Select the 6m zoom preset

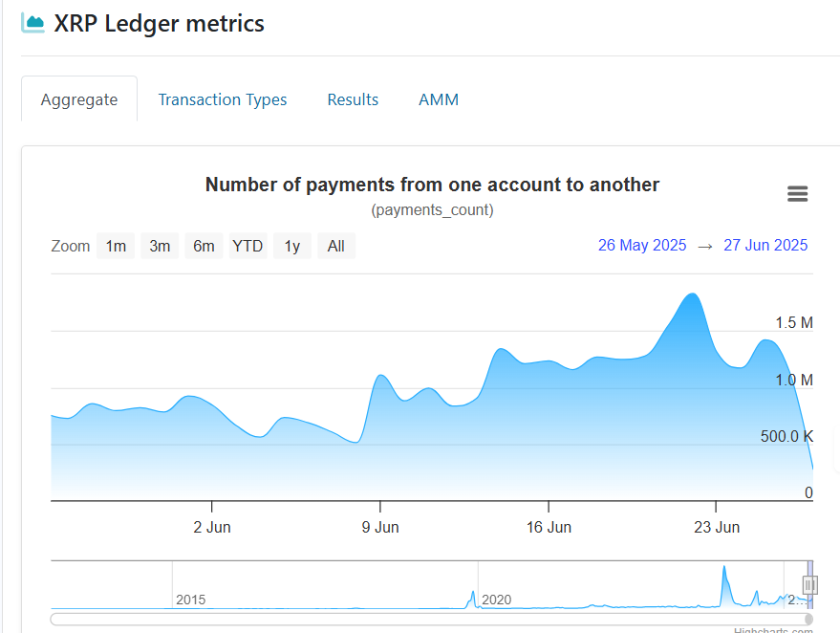click(x=204, y=246)
